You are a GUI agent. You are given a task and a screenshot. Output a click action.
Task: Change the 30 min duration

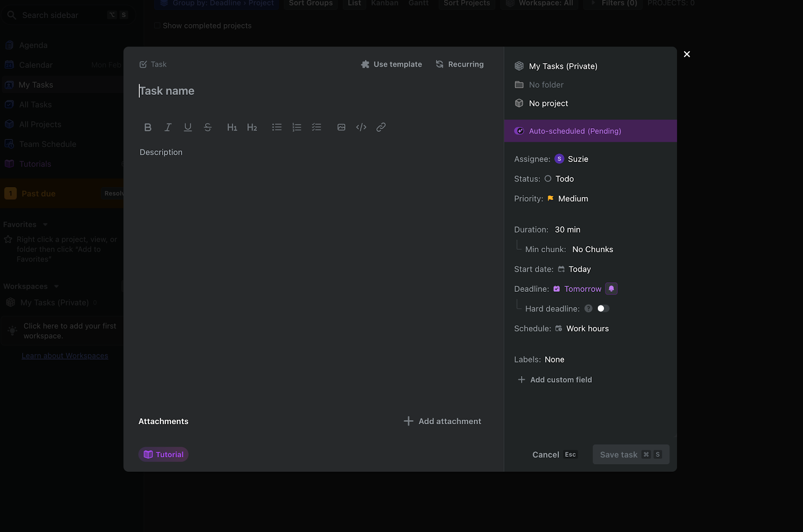click(568, 230)
